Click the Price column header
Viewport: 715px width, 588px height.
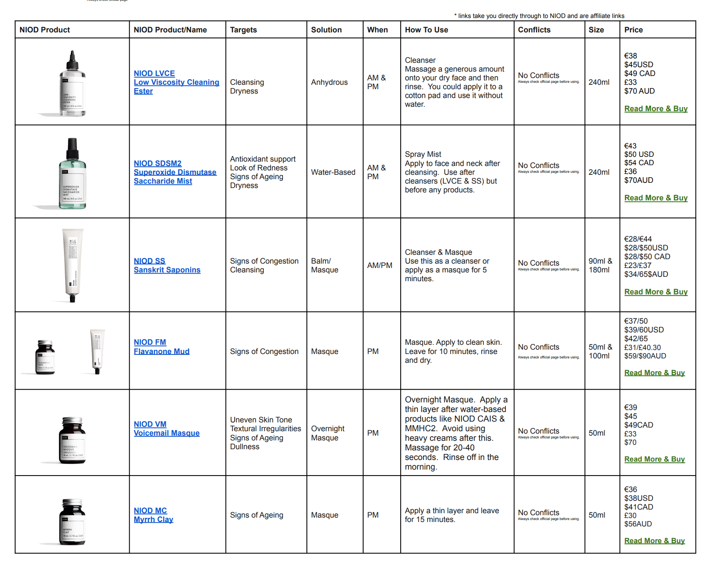click(633, 30)
